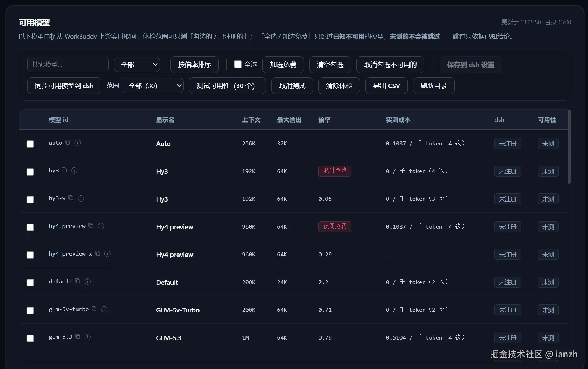Check the hy3 model row
The image size is (588, 369).
tap(31, 172)
